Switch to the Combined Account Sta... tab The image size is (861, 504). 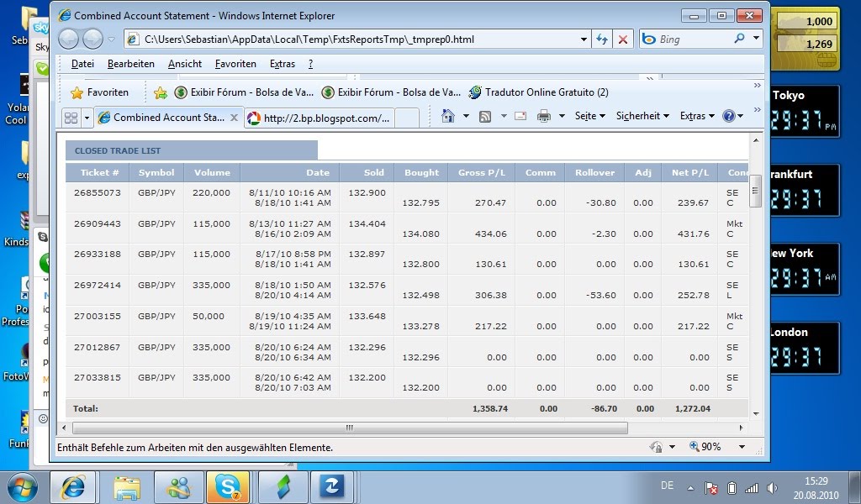[x=168, y=118]
